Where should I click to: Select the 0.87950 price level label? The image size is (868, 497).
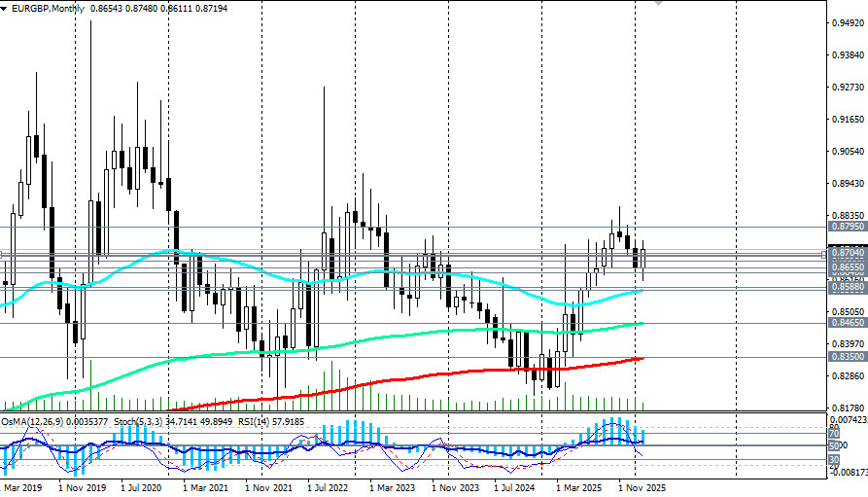point(848,227)
